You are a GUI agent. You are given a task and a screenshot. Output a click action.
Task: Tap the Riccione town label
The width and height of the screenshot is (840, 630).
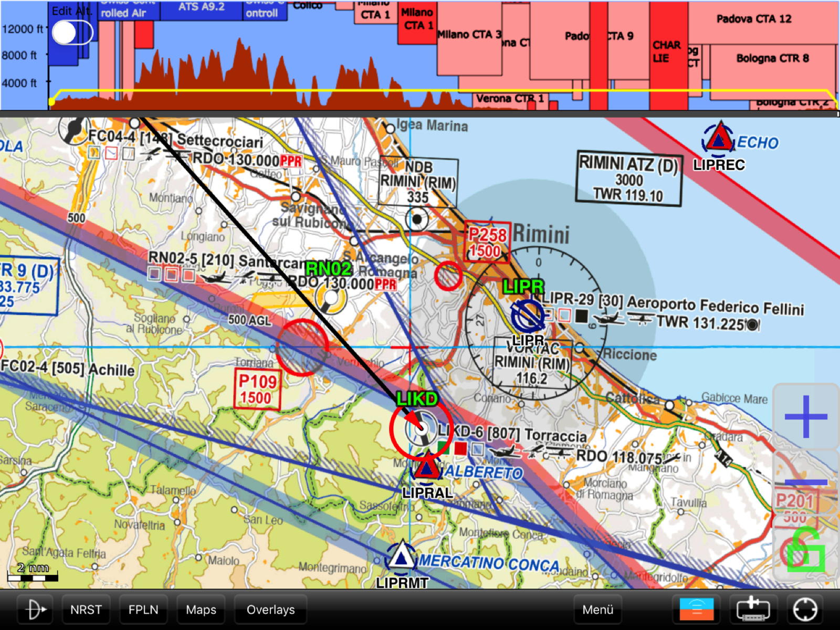630,355
